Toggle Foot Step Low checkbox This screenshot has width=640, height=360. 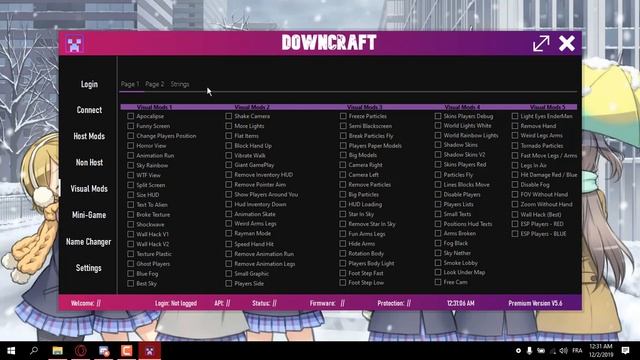tap(343, 282)
